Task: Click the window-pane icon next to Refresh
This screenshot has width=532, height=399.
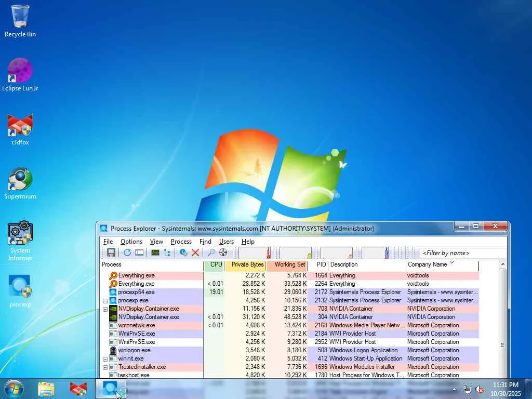Action: [139, 252]
